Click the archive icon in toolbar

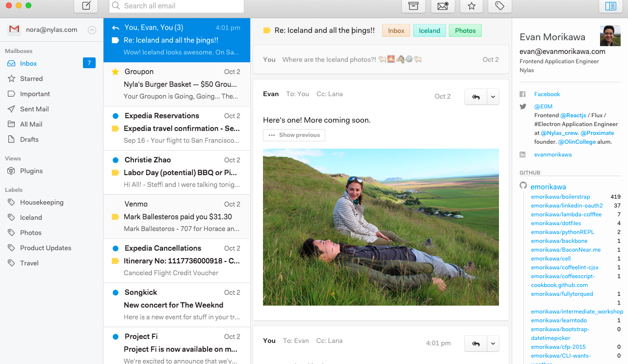tap(413, 6)
